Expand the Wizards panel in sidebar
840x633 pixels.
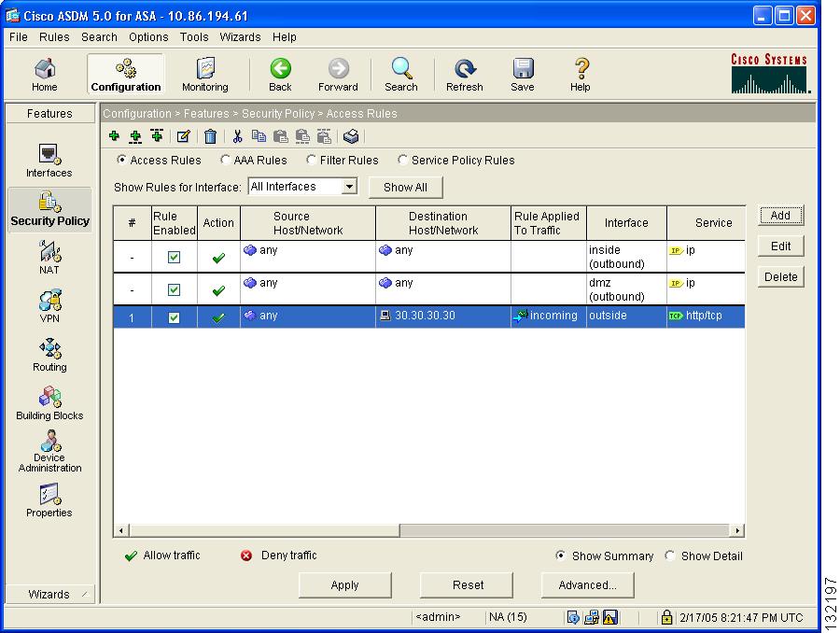click(49, 595)
